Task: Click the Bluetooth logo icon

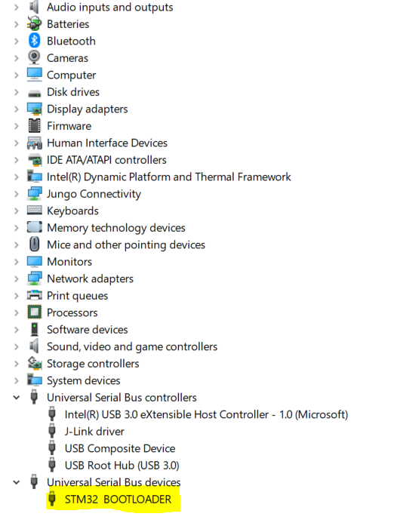Action: point(34,41)
